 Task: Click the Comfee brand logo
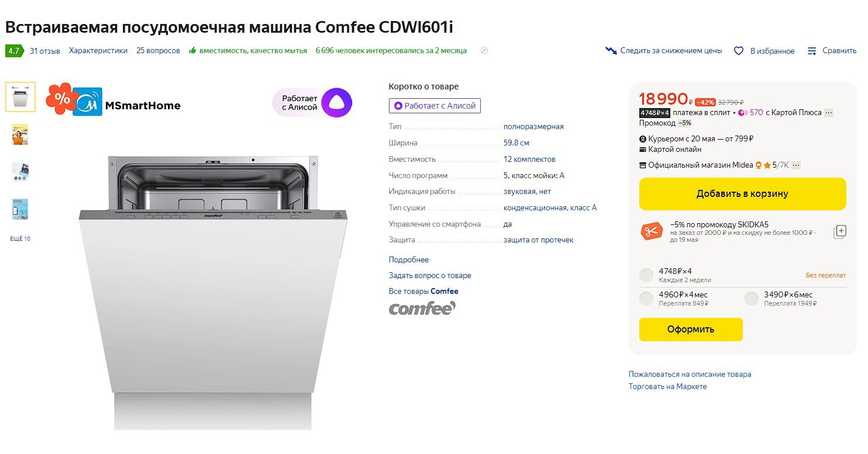pyautogui.click(x=422, y=308)
